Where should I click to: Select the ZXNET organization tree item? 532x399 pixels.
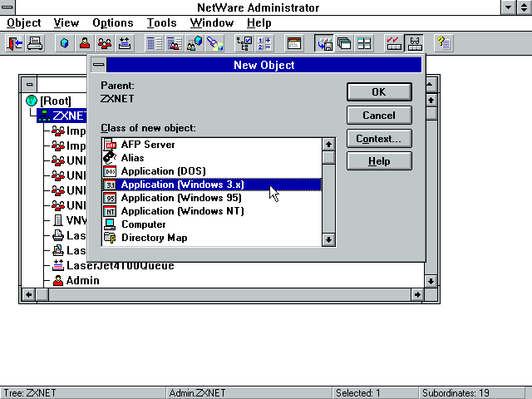(x=62, y=116)
